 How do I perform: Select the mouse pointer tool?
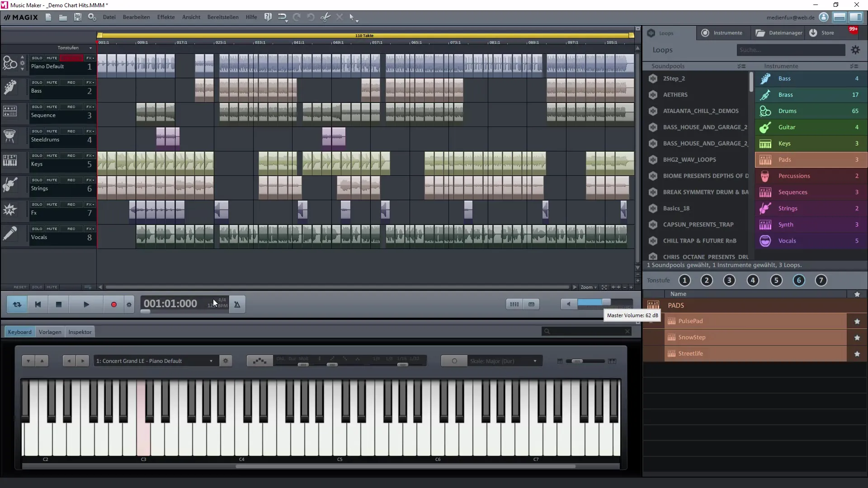352,17
